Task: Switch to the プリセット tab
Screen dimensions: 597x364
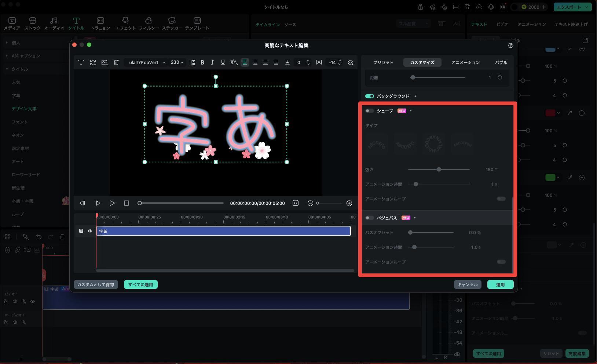Action: point(383,62)
